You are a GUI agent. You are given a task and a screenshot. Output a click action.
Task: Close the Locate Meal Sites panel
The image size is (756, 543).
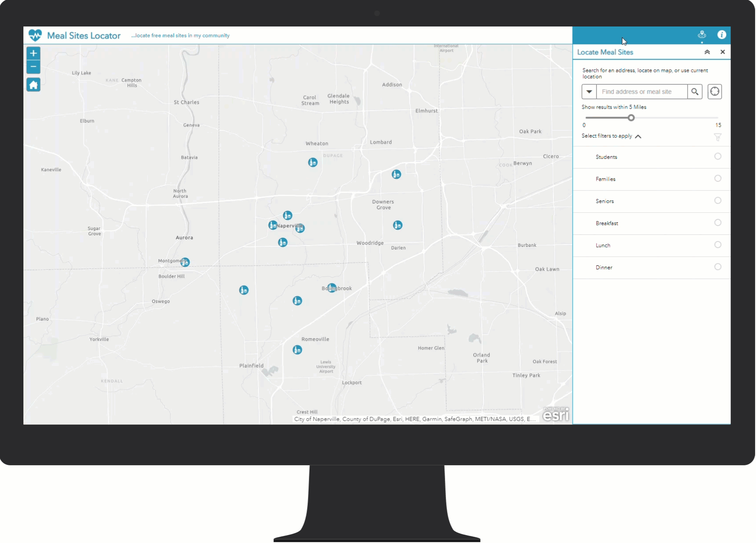pos(723,52)
